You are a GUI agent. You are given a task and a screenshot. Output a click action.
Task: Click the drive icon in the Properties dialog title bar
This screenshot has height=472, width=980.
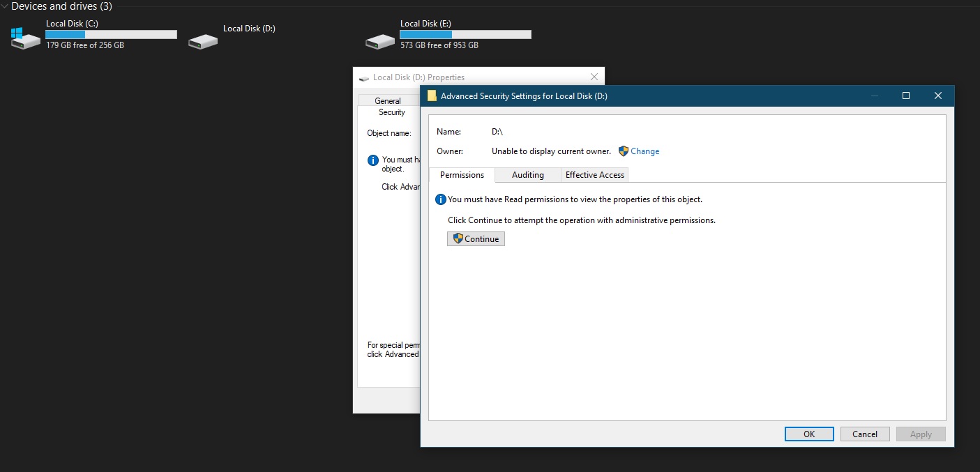pos(363,77)
